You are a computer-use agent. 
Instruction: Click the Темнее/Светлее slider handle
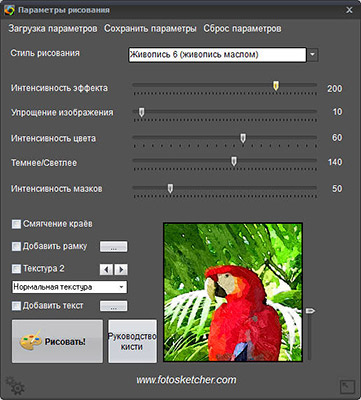tap(234, 161)
